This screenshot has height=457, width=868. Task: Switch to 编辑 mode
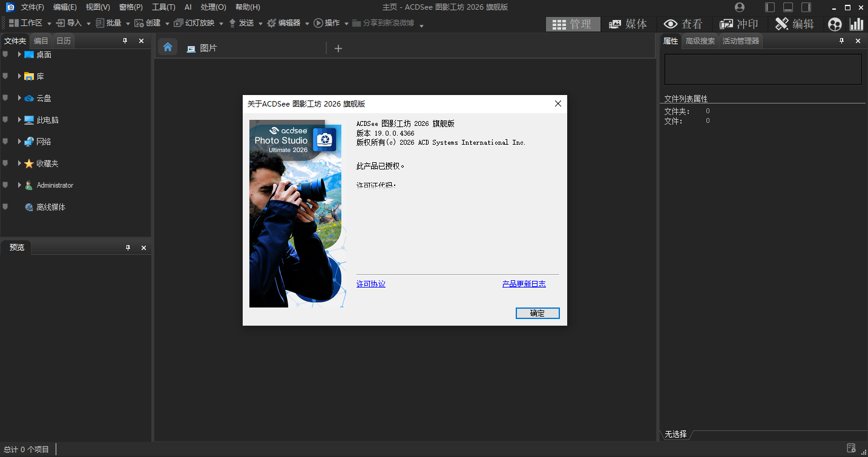click(x=795, y=24)
